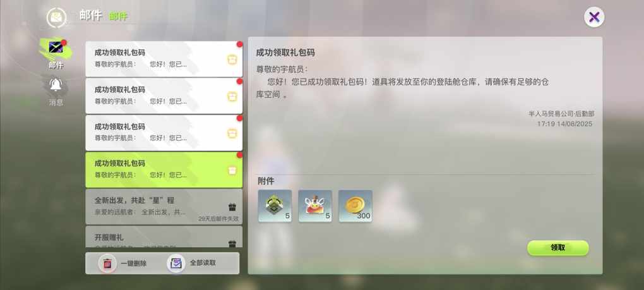Click the 一键删除 delete-all button
The height and width of the screenshot is (290, 644).
(x=122, y=263)
